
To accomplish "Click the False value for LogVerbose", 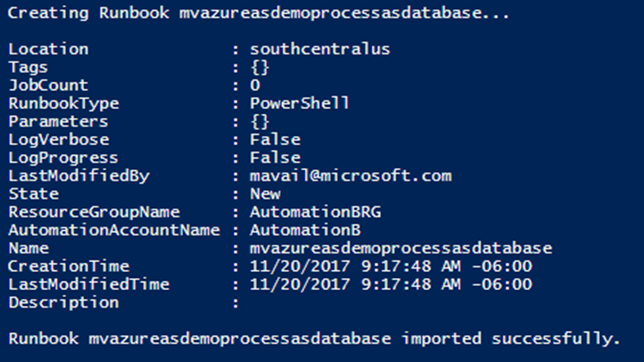I will pos(275,140).
